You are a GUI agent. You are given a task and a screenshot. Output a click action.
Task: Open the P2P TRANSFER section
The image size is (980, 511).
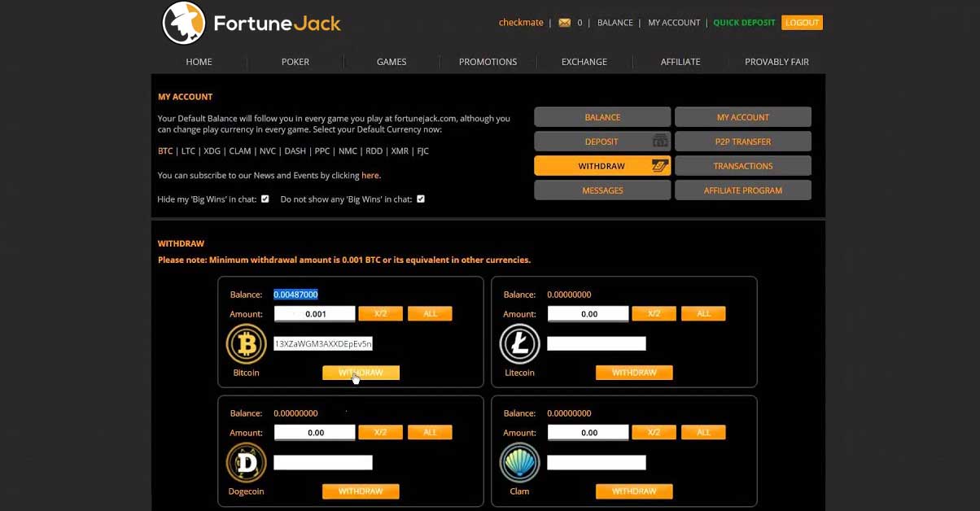pyautogui.click(x=743, y=142)
